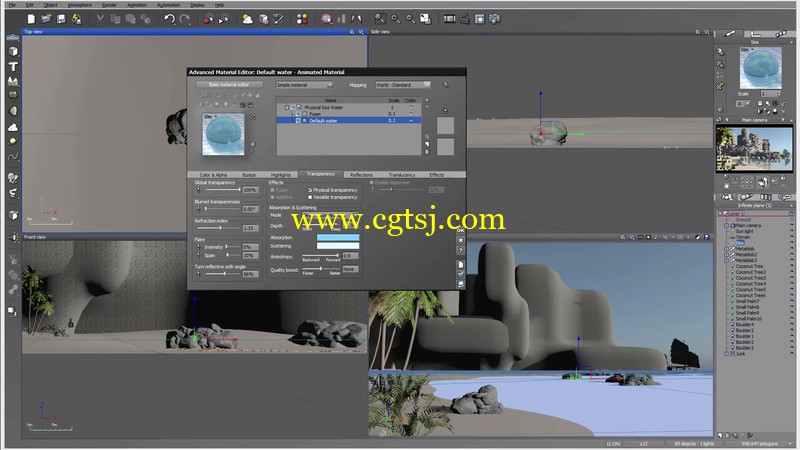Open the File menu

pyautogui.click(x=12, y=5)
